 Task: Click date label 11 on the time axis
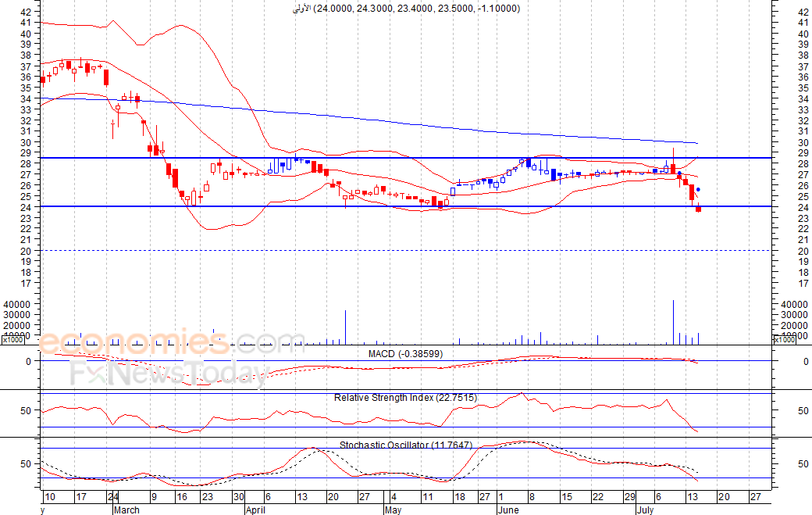click(x=427, y=497)
